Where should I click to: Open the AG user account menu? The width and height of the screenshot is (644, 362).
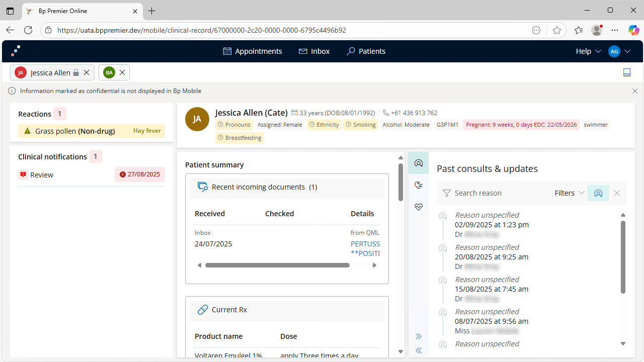(619, 51)
